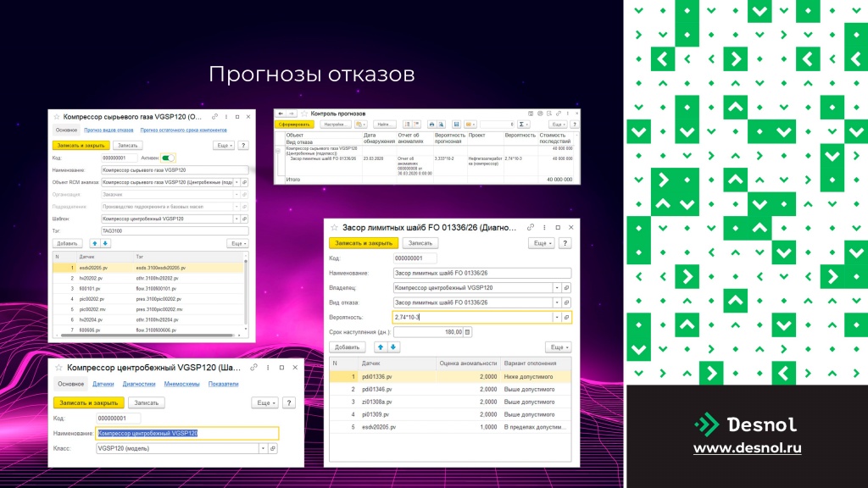The width and height of the screenshot is (868, 488).
Task: Expand the Вид отказа dropdown list
Action: [x=557, y=302]
